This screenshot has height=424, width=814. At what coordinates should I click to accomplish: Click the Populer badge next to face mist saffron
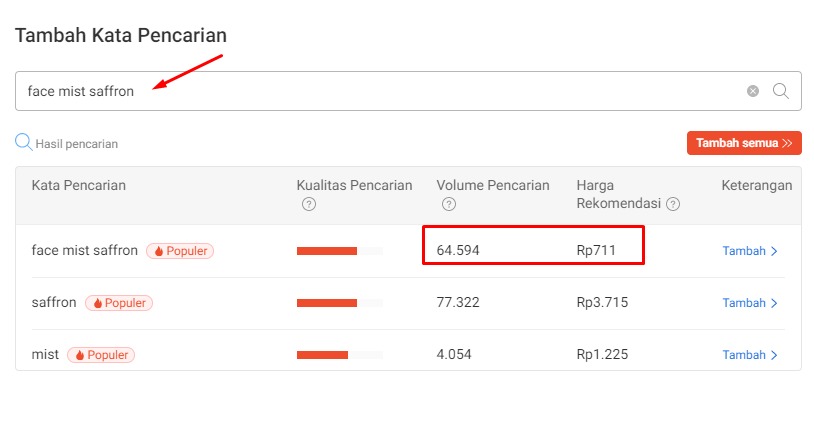coord(180,251)
